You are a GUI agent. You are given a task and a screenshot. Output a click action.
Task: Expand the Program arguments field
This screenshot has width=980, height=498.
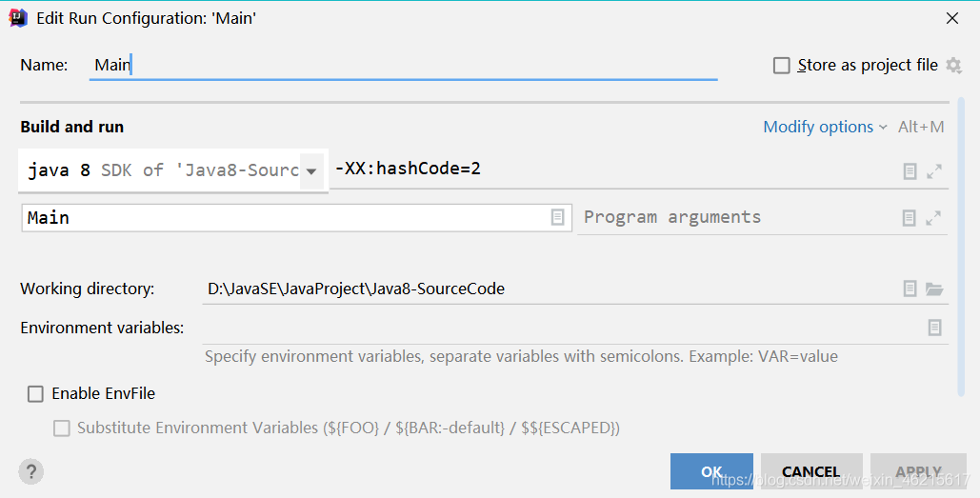[x=934, y=218]
